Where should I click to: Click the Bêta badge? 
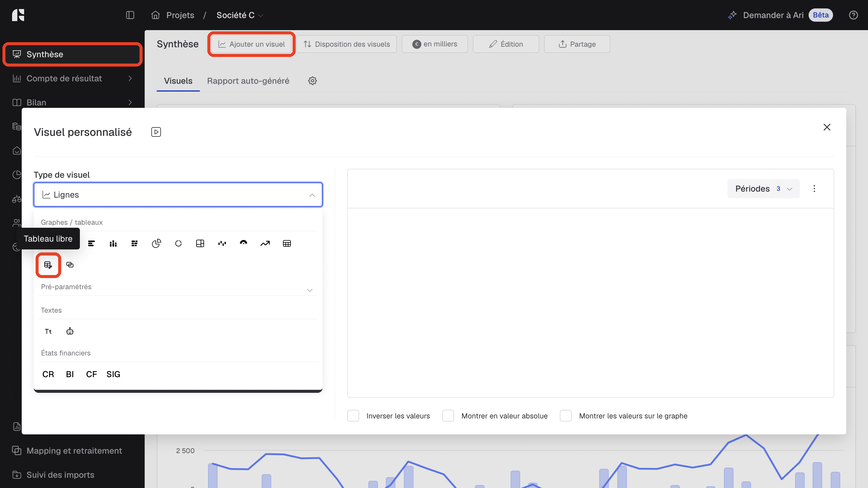[820, 15]
